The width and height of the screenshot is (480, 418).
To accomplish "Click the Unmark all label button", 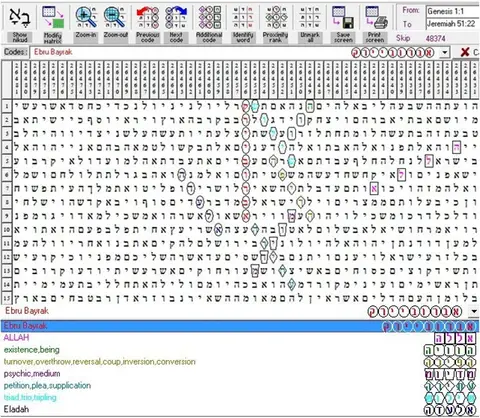I will tap(310, 37).
